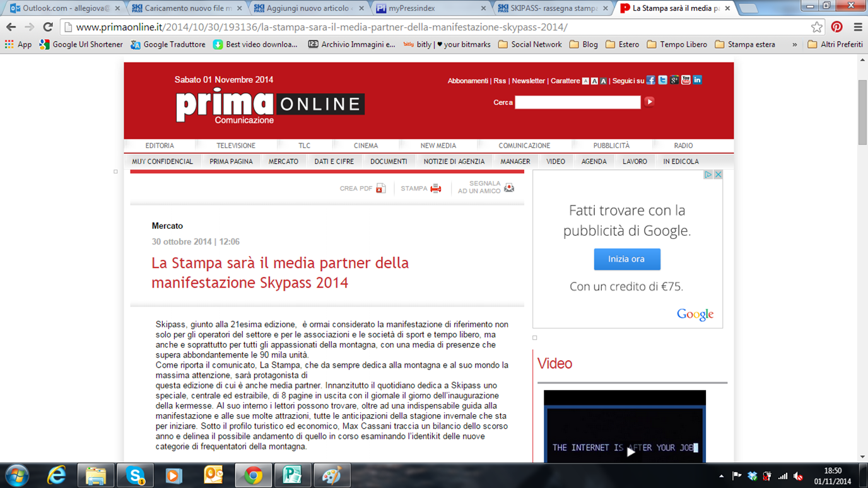Screen dimensions: 868x488
Task: Click the page's vertical scrollbar thumb
Action: [862, 112]
